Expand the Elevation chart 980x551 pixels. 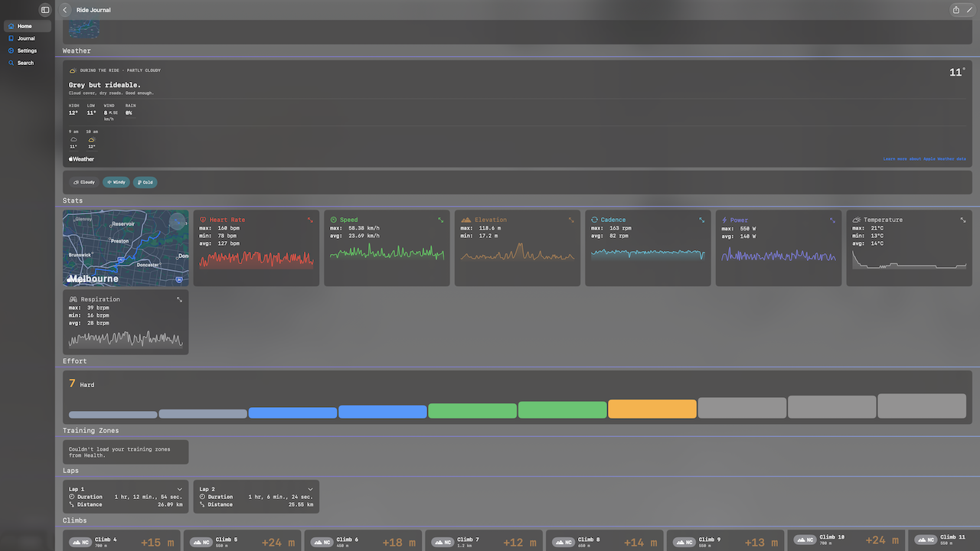tap(571, 220)
